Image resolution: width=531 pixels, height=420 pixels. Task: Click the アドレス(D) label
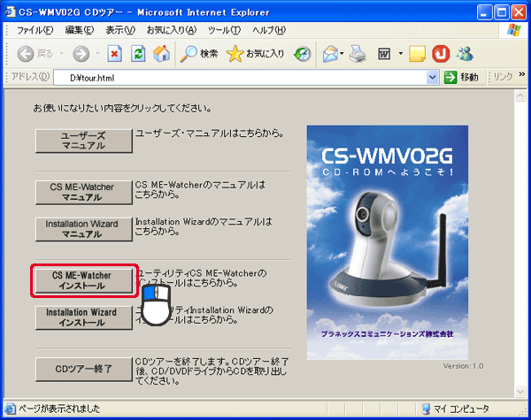tap(30, 77)
